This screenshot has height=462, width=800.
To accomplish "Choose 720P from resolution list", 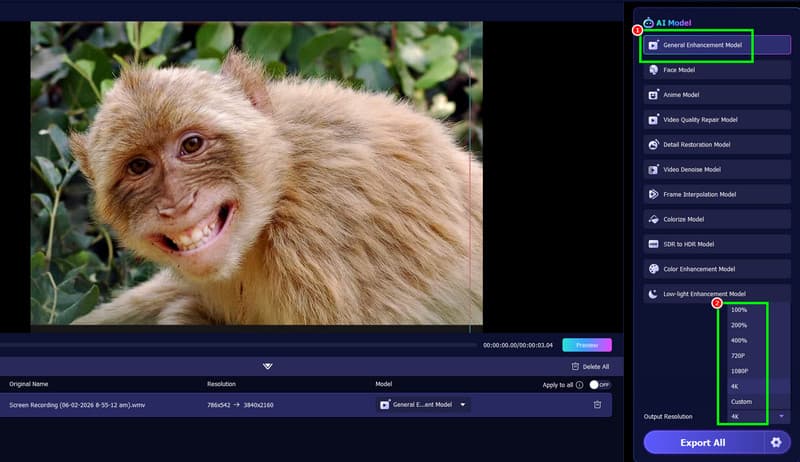I will pyautogui.click(x=738, y=355).
